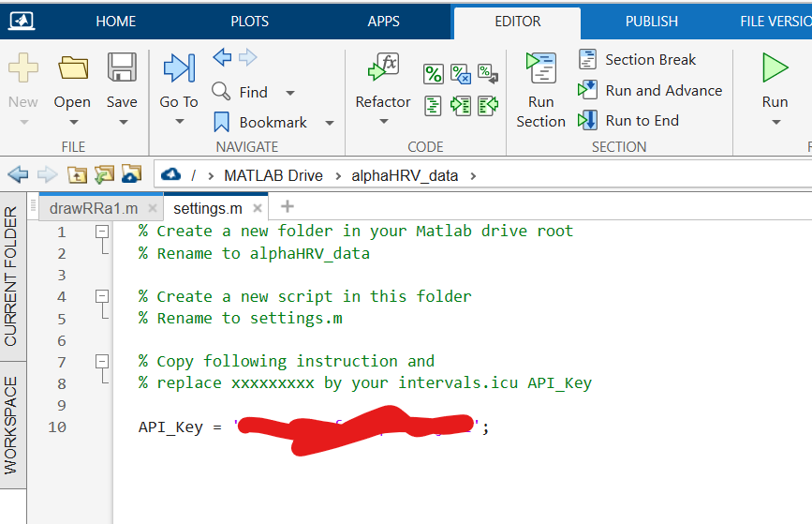Click alphaHRV_data in the address path

(x=405, y=175)
